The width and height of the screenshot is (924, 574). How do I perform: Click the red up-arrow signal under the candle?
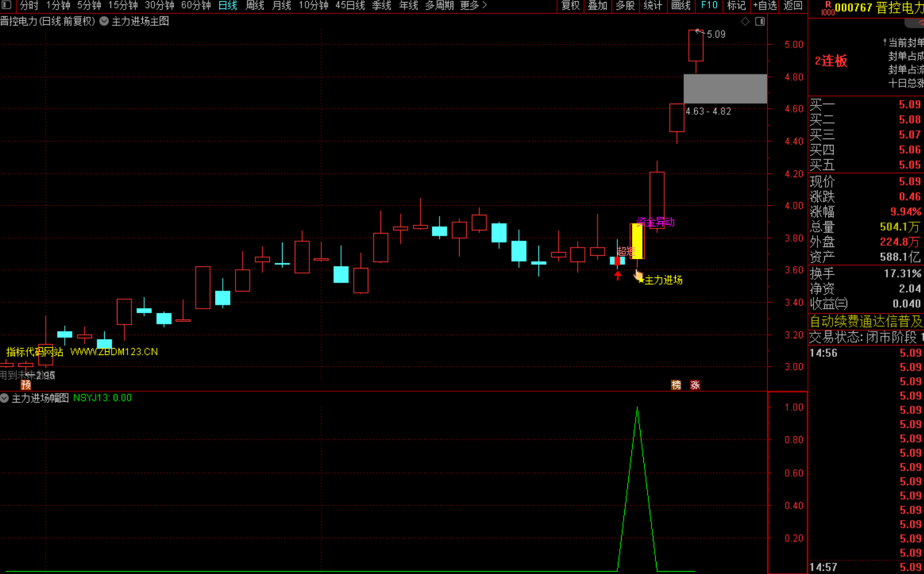pos(618,275)
